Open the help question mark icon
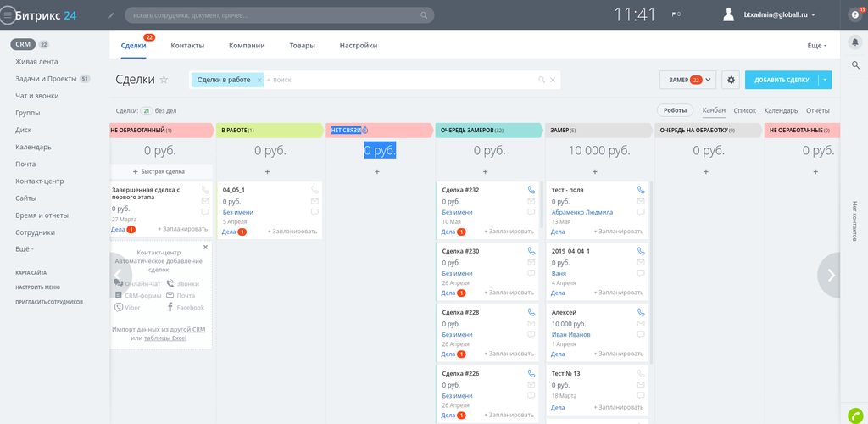Viewport: 868px width, 424px height. click(854, 15)
